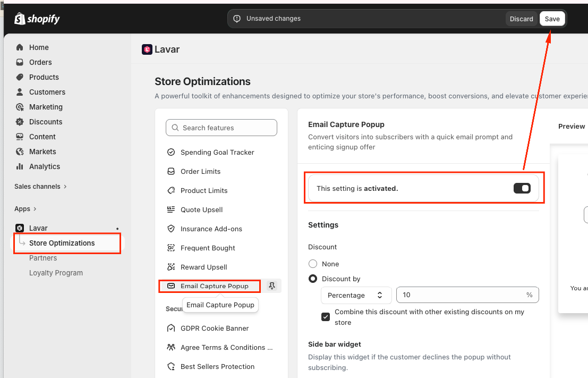
Task: Click 'Insurance Add-ons' feature text
Action: coord(211,229)
